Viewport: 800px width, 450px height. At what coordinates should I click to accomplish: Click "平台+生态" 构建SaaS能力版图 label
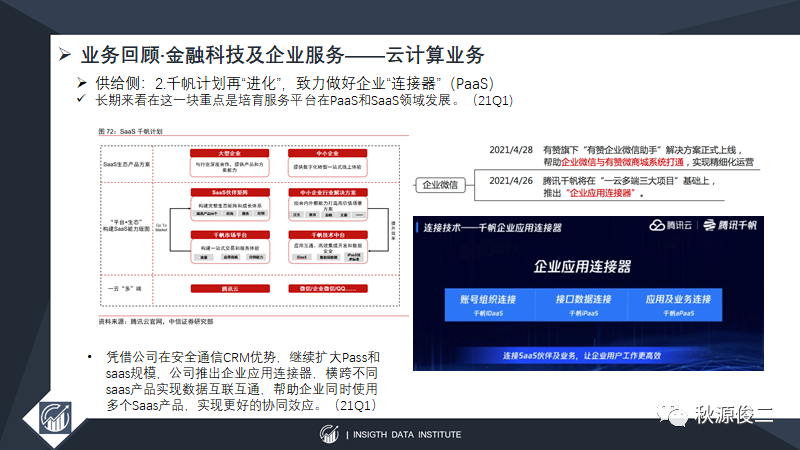tap(127, 226)
